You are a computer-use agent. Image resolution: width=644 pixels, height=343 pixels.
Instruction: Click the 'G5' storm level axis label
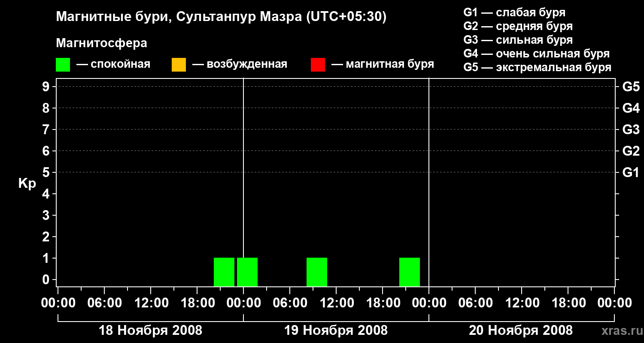[x=631, y=87]
